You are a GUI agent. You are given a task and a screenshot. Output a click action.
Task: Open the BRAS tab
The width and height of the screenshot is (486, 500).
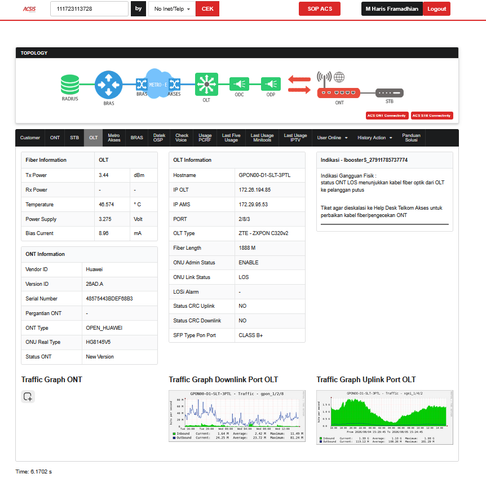pos(137,138)
